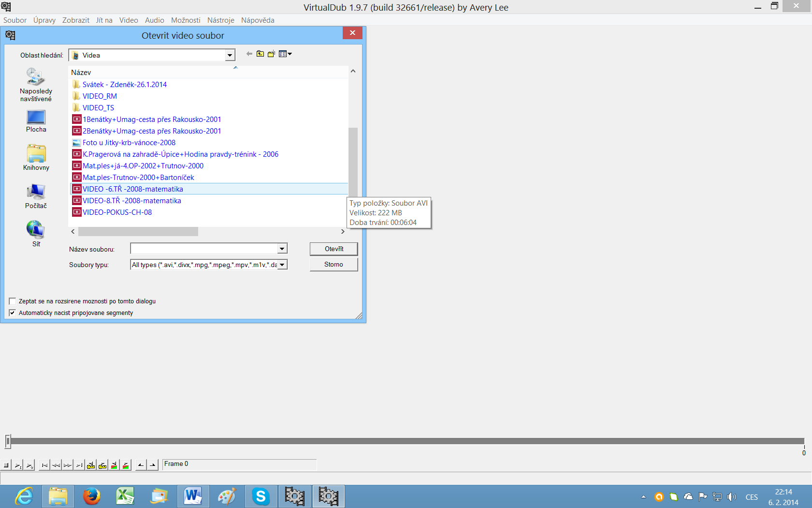Open the 'Jít na' menu
This screenshot has width=812, height=508.
(104, 20)
